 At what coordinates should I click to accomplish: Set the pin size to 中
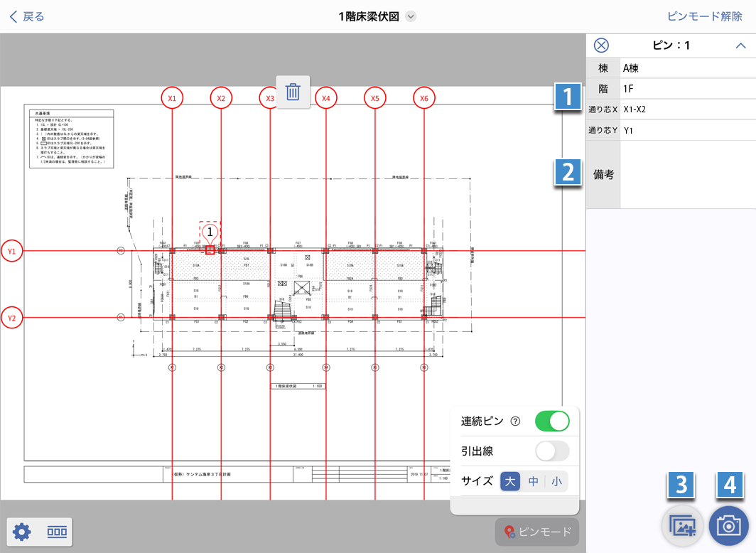(x=533, y=481)
